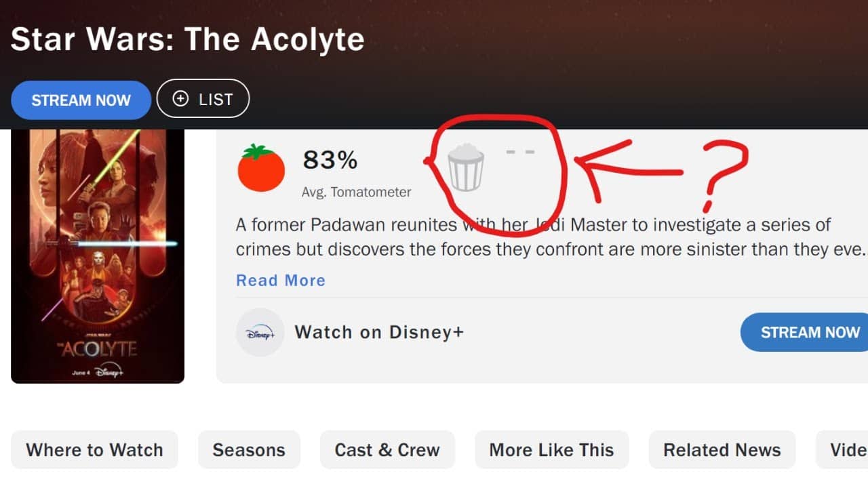Open the More Like This tab
Viewport: 868px width, 488px height.
tap(551, 450)
